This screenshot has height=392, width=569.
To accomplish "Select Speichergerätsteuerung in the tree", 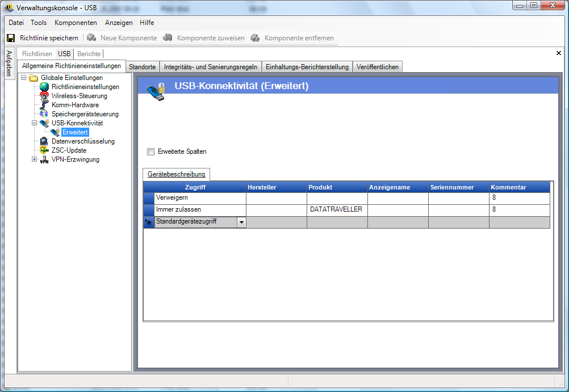I will [85, 114].
